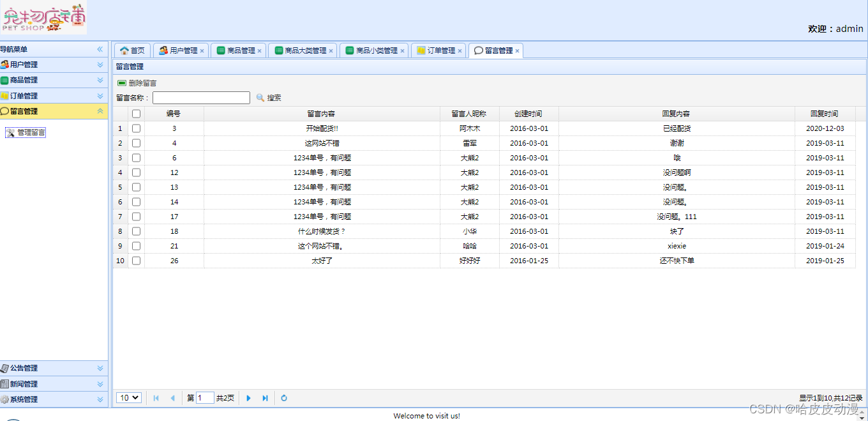
Task: Select the nickname cell 好好好
Action: pos(469,261)
